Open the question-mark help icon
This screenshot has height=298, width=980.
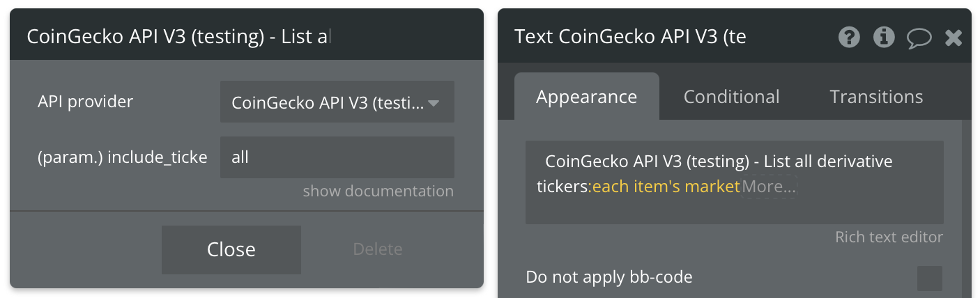pos(849,37)
